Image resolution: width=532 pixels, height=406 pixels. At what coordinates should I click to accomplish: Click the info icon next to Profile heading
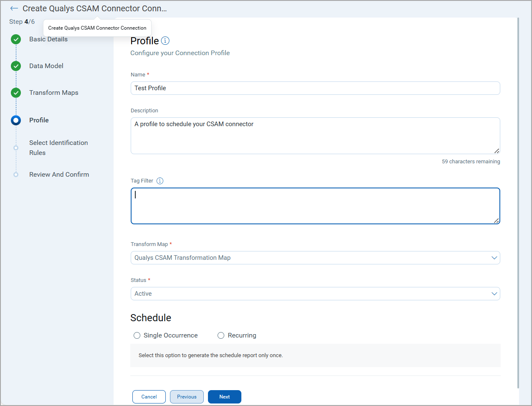pos(165,41)
